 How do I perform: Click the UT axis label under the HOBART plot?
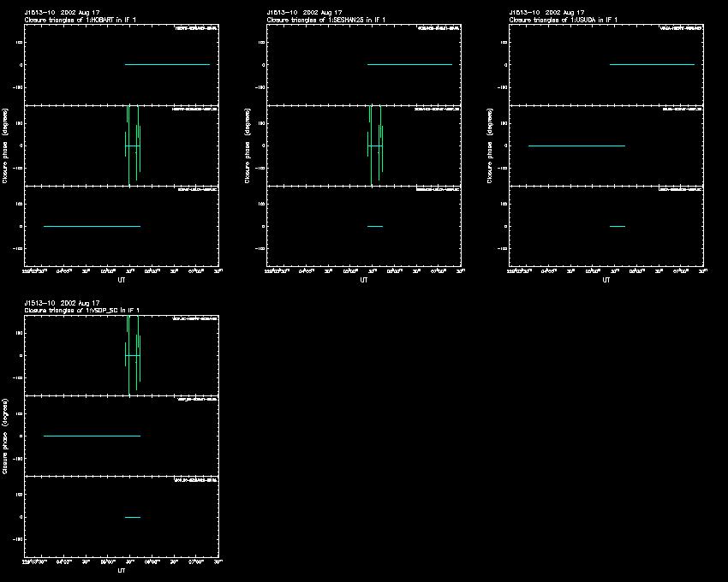pos(121,280)
